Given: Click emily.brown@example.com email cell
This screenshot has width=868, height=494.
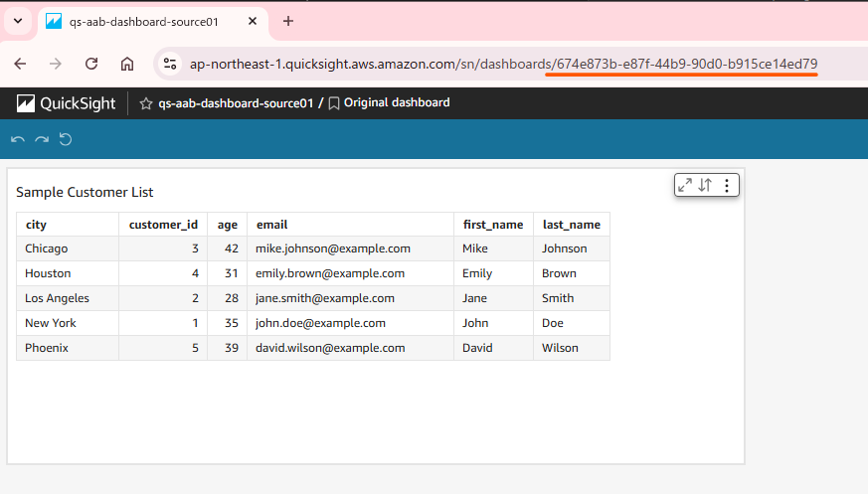Looking at the screenshot, I should pyautogui.click(x=350, y=273).
